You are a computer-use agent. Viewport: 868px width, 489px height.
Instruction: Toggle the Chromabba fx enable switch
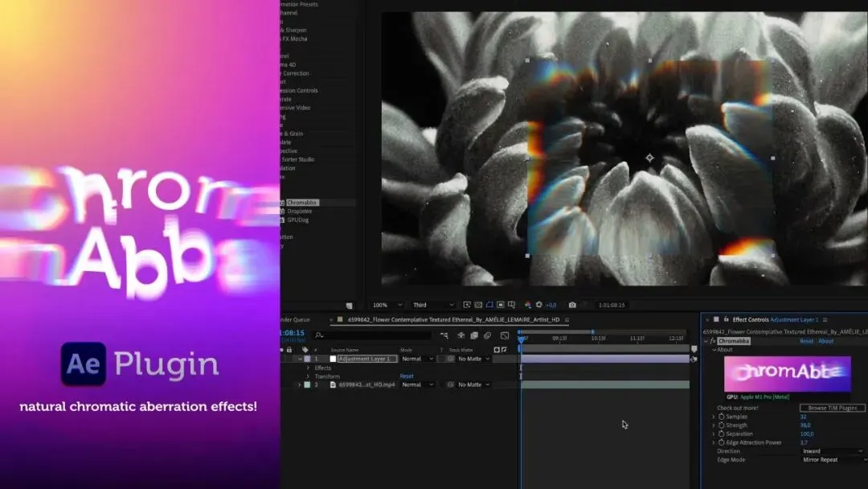click(x=713, y=341)
